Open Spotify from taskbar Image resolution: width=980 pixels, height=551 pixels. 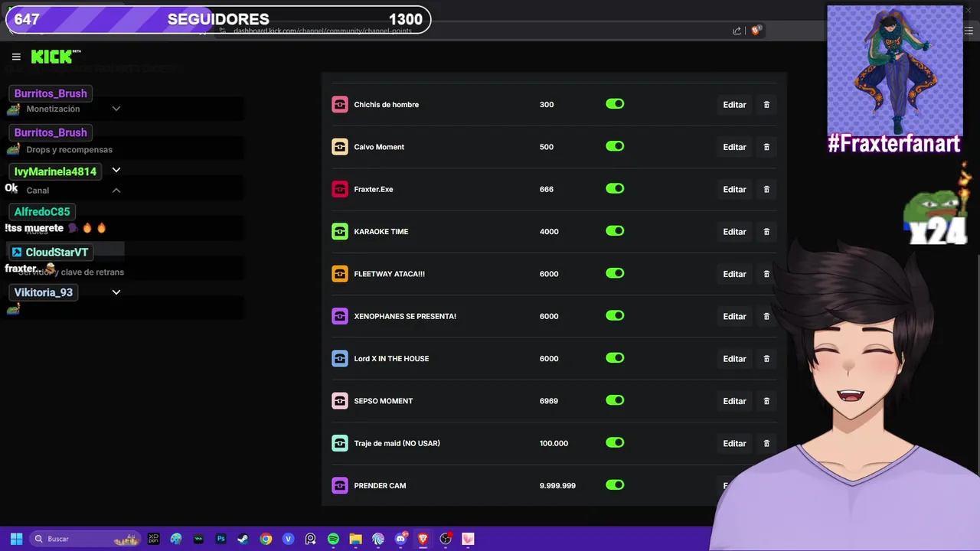pyautogui.click(x=333, y=539)
